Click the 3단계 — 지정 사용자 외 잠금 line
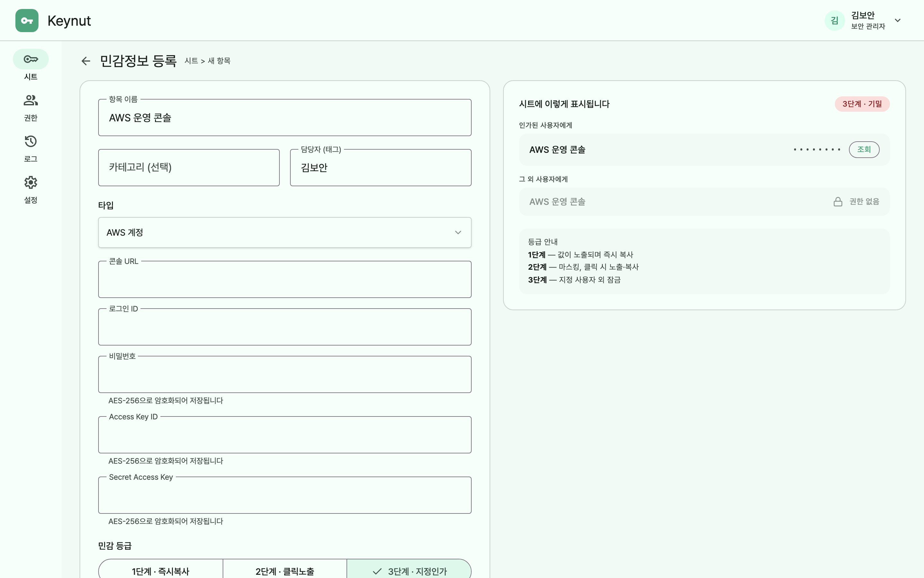This screenshot has height=578, width=924. (574, 280)
